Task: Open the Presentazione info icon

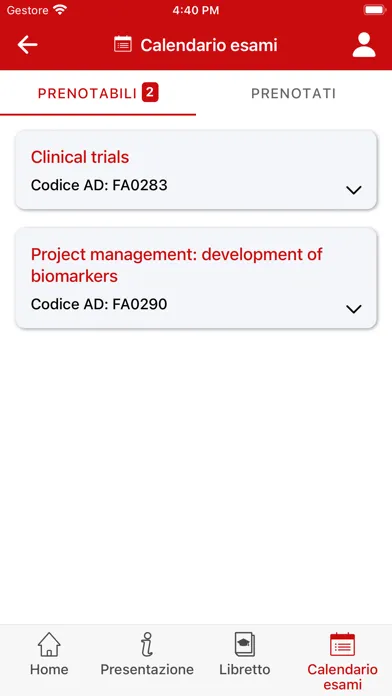Action: [x=147, y=644]
